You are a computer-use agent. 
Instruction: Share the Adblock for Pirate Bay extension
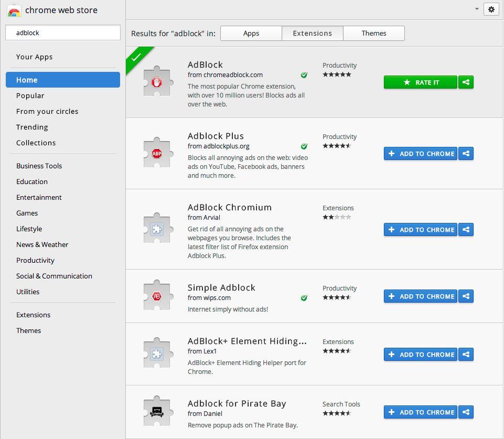pyautogui.click(x=466, y=412)
